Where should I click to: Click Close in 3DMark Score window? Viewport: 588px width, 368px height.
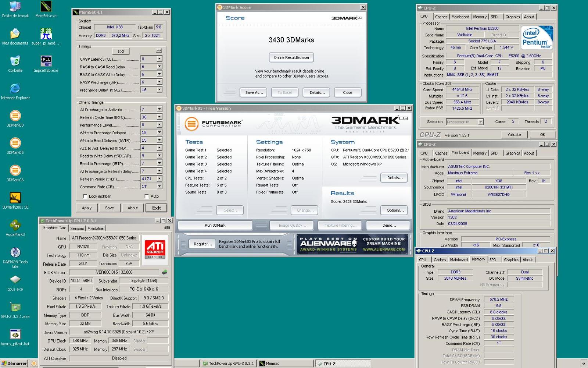pyautogui.click(x=348, y=93)
